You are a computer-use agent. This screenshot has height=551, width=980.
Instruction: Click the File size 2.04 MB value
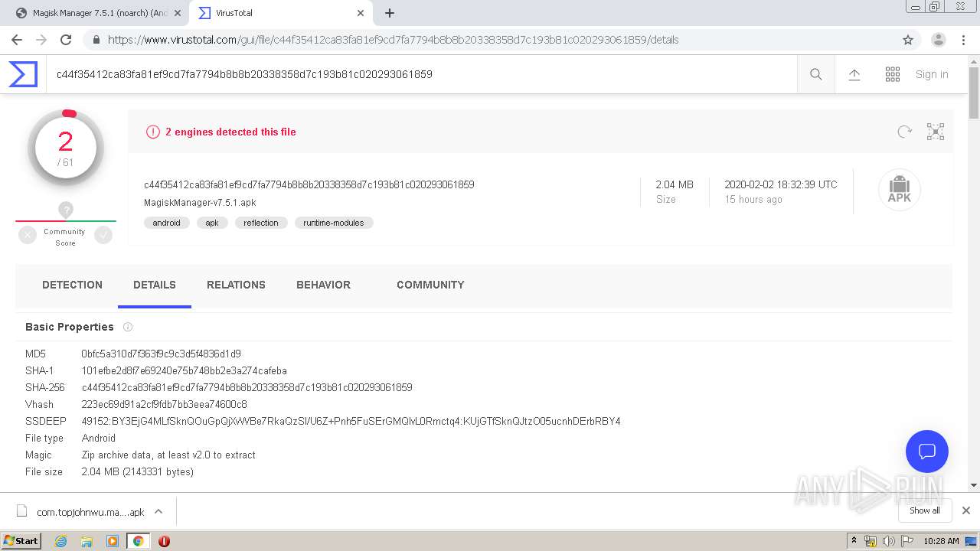coord(138,471)
